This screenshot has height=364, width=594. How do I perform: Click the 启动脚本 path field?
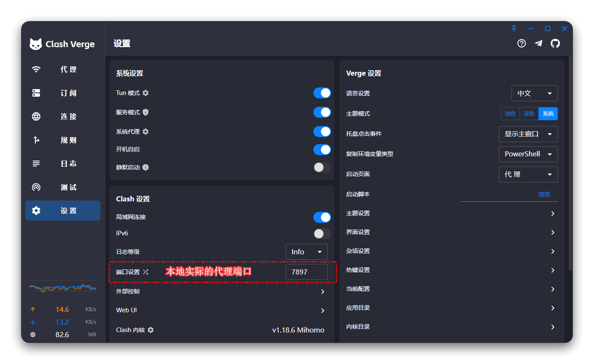pyautogui.click(x=509, y=194)
